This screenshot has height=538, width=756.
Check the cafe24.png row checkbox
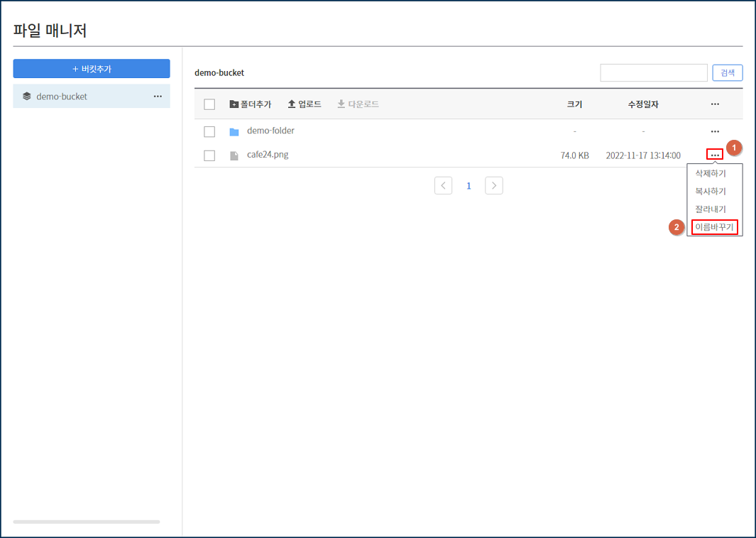(x=209, y=155)
